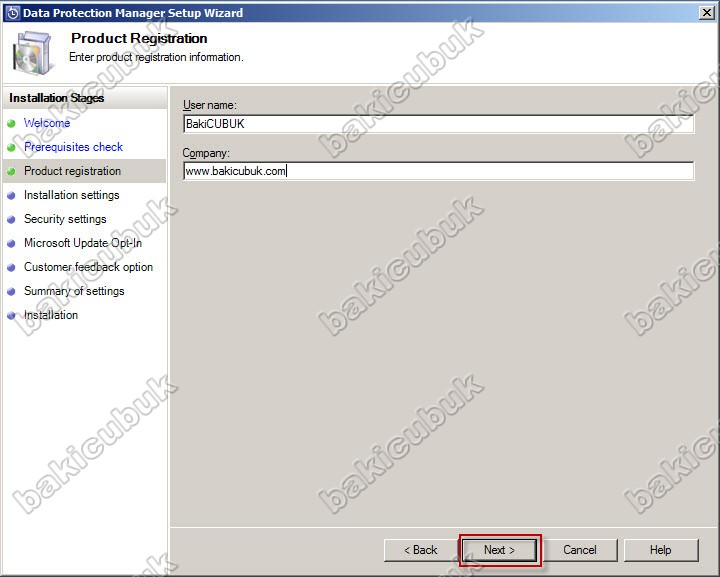Click the setup box and disc icon
The width and height of the screenshot is (720, 577).
click(x=32, y=52)
